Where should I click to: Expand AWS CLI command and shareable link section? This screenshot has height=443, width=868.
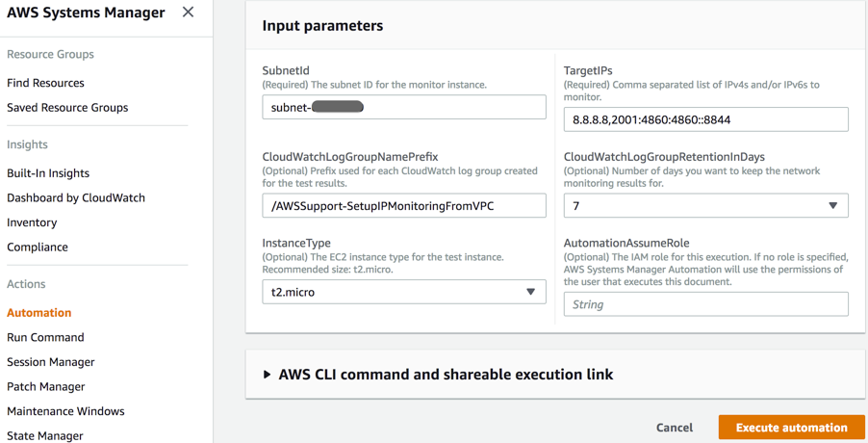pos(268,375)
